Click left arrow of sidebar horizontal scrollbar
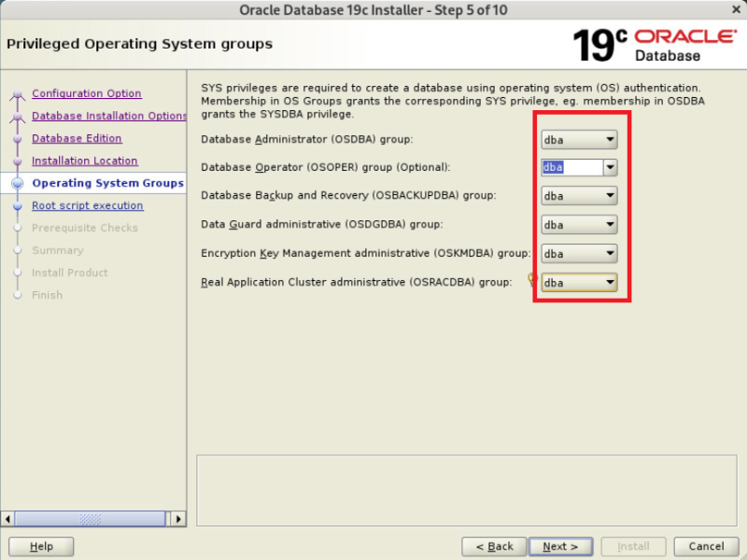 point(7,519)
